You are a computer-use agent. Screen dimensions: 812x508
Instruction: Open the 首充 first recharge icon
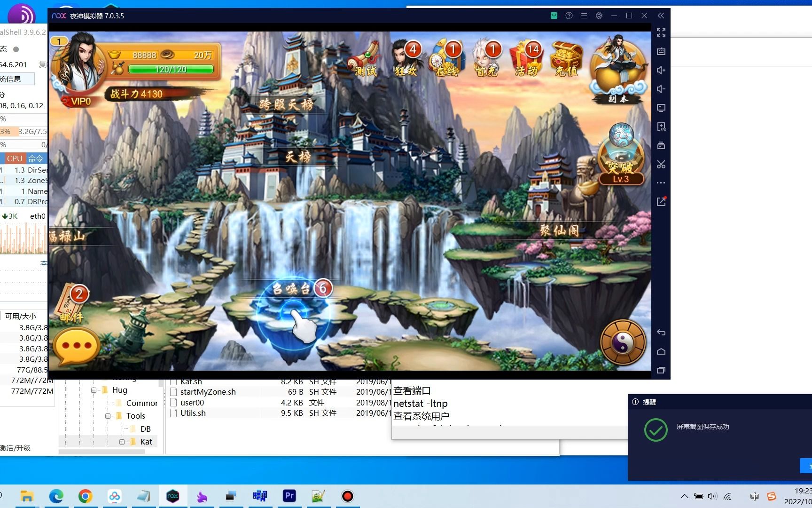[x=487, y=59]
